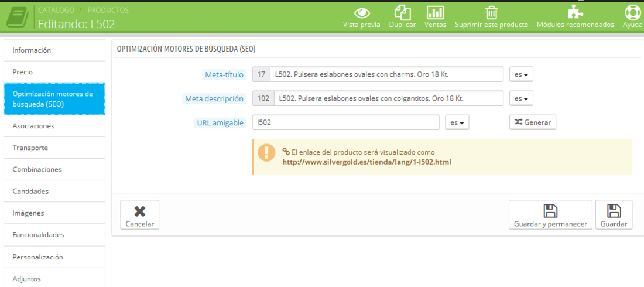Open URL amigable language dropdown es
Viewport: 644px width, 287px height.
457,122
